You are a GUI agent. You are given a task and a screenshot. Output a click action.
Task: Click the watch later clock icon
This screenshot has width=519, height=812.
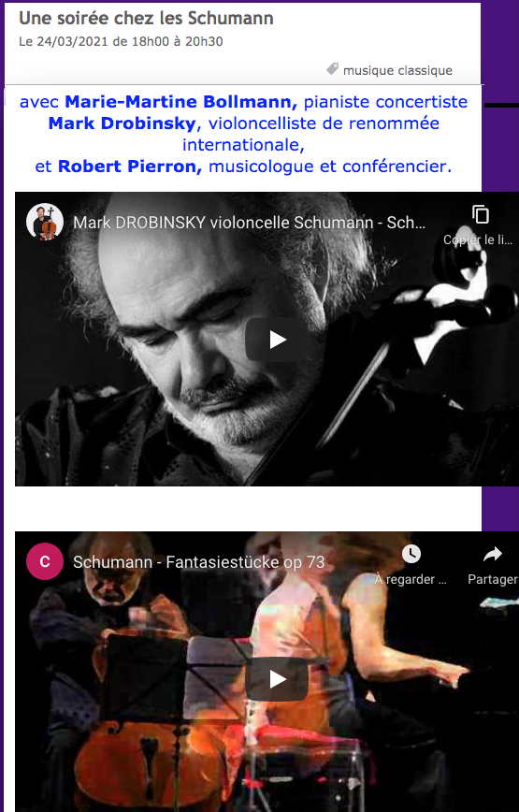coord(411,554)
